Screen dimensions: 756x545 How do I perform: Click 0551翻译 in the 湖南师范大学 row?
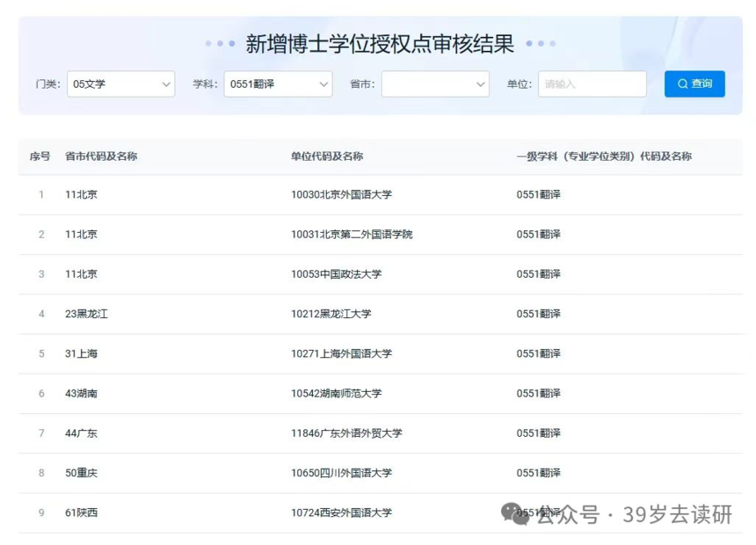click(539, 394)
